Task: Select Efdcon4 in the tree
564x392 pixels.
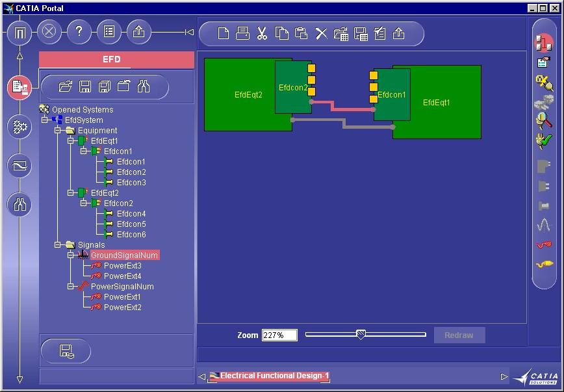Action: 131,213
